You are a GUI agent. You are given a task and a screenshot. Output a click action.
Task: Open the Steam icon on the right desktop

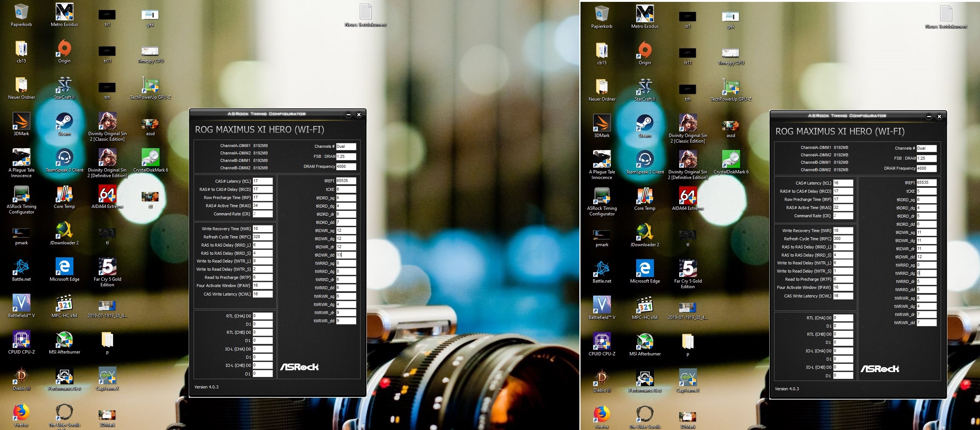point(644,123)
